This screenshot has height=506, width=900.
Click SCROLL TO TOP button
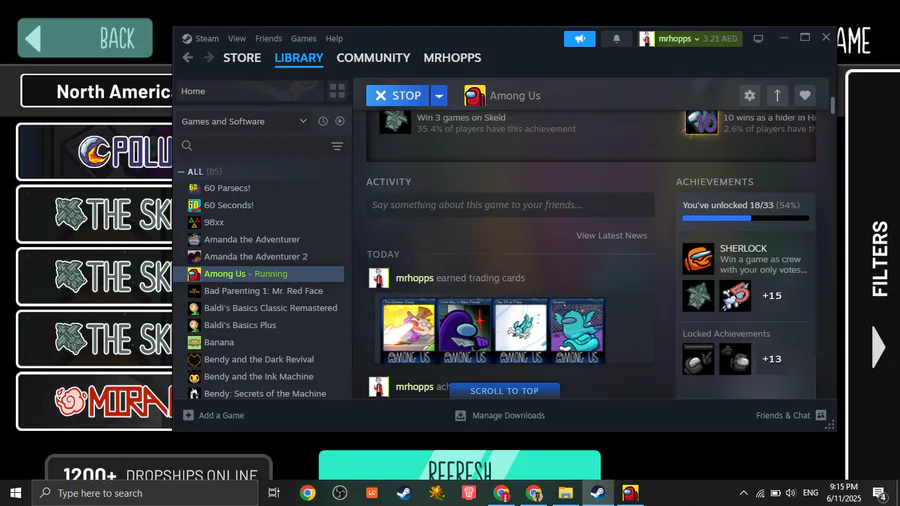(504, 391)
